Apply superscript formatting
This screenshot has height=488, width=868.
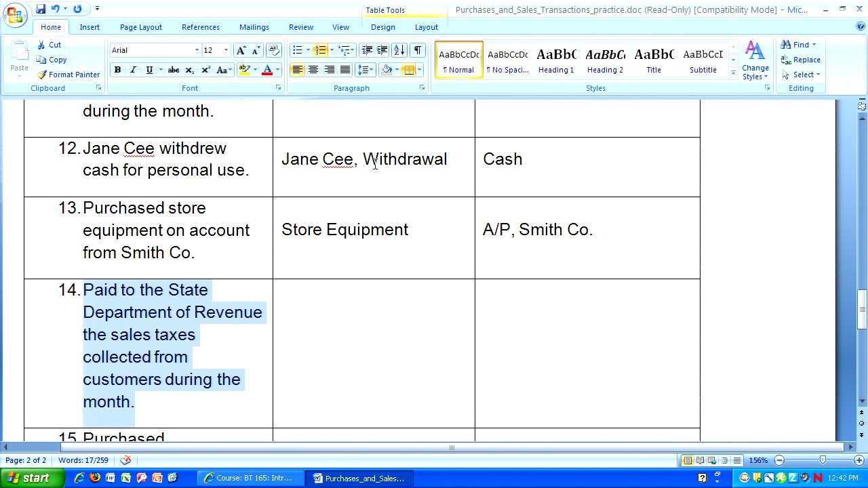click(205, 70)
